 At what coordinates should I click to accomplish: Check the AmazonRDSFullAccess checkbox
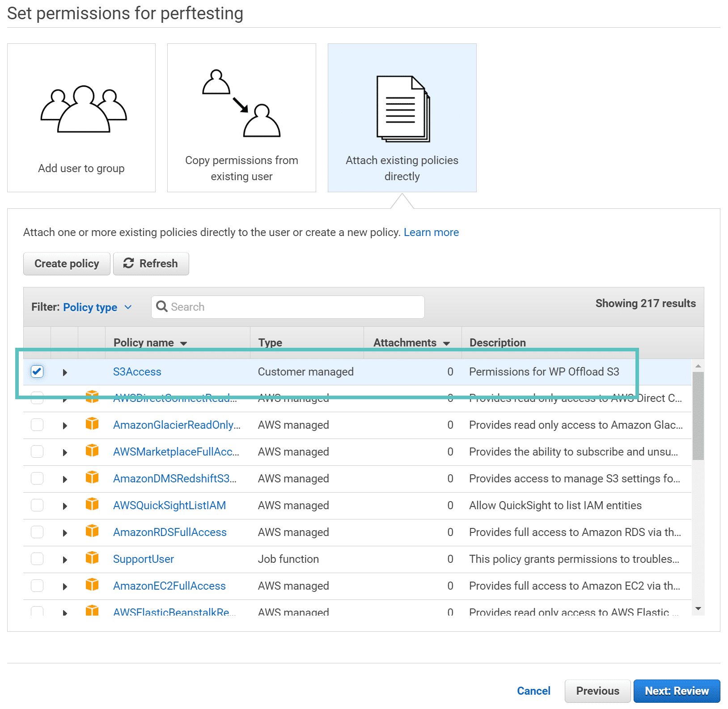[x=37, y=532]
